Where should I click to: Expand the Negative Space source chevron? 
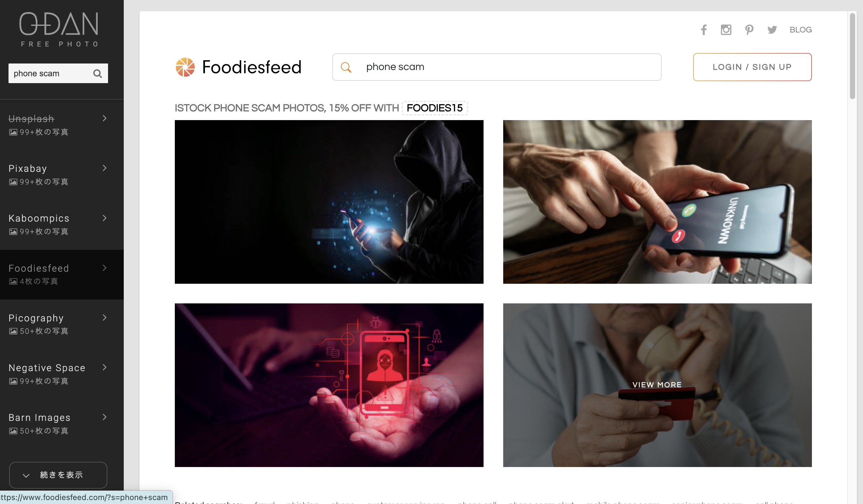pyautogui.click(x=104, y=368)
